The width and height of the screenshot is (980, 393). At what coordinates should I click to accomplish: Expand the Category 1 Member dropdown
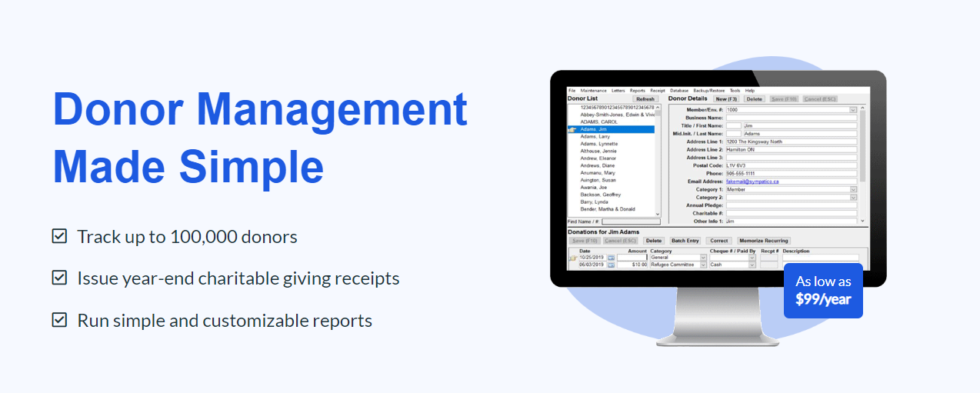click(853, 189)
